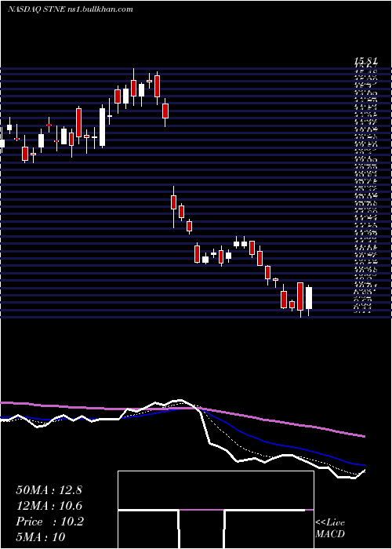Click the rightmost white candlestick on the chart
The width and height of the screenshot is (392, 549).
pos(309,298)
